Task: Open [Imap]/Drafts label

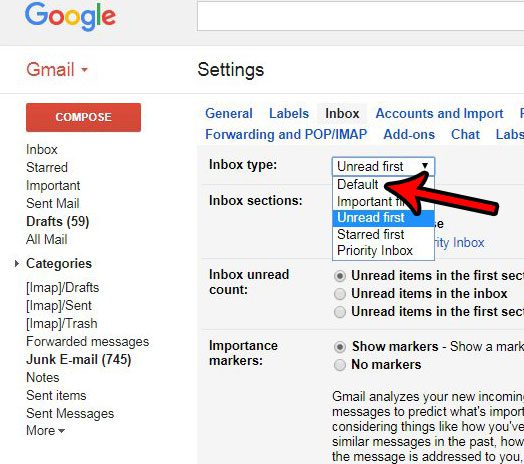Action: tap(63, 287)
